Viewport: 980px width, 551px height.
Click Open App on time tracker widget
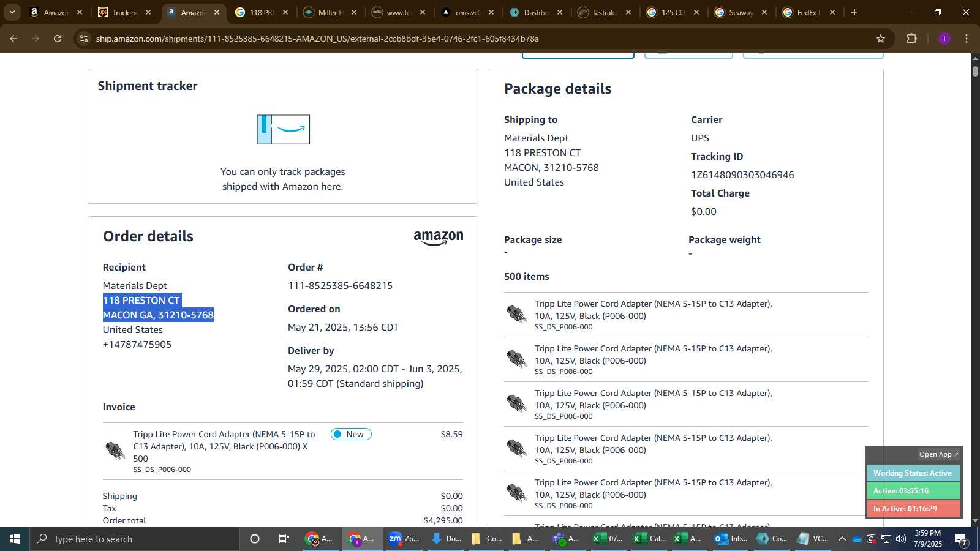coord(938,454)
